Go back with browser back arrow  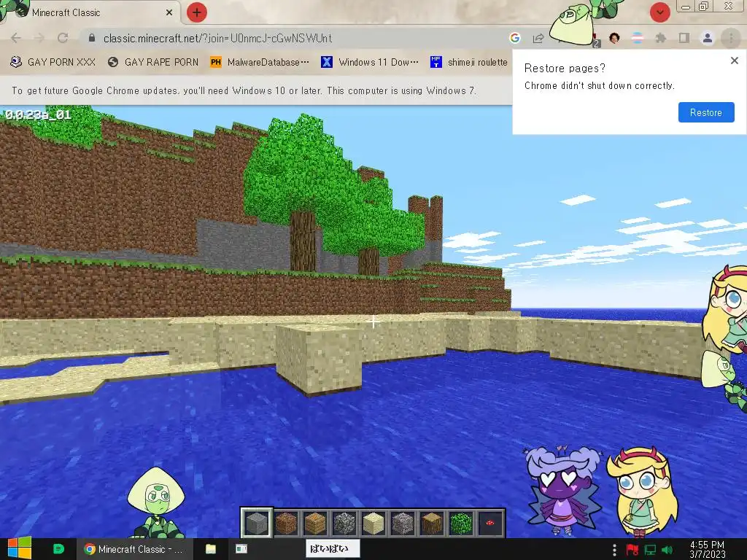(x=16, y=38)
